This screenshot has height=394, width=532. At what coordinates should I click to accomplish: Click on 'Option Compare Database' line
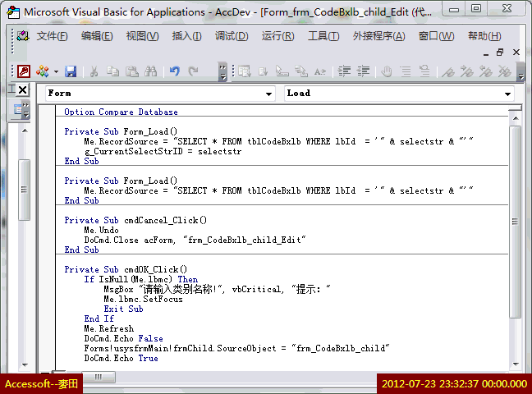121,112
